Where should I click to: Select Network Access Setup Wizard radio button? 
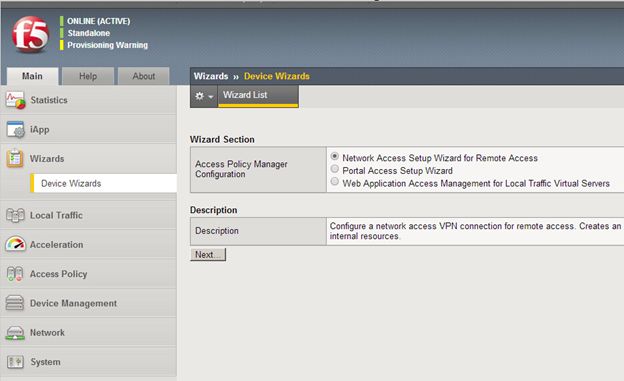tap(335, 156)
